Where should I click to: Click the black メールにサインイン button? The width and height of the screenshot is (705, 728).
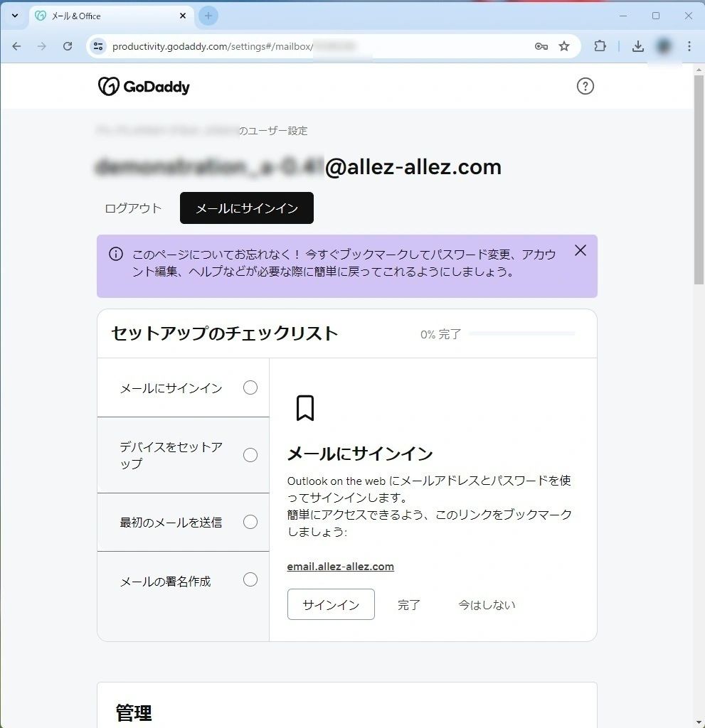(246, 208)
